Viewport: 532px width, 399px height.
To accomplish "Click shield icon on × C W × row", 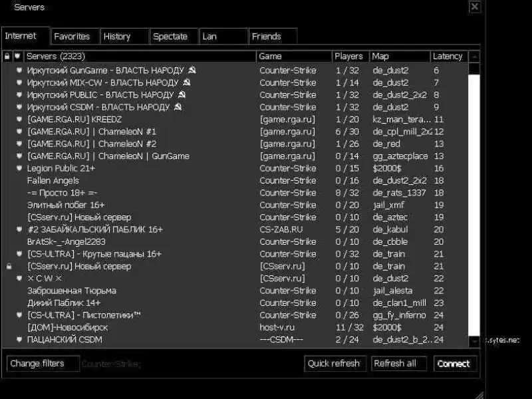I will tap(19, 278).
